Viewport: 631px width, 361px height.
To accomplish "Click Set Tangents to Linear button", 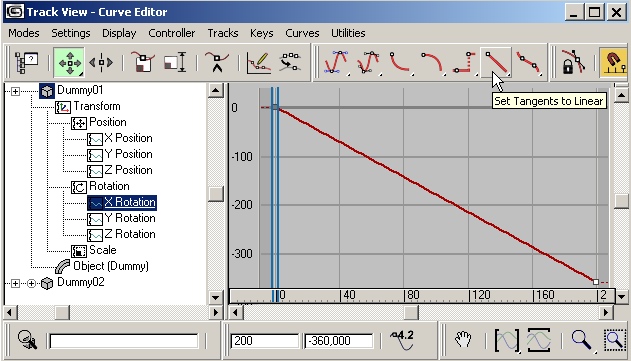I will point(496,62).
